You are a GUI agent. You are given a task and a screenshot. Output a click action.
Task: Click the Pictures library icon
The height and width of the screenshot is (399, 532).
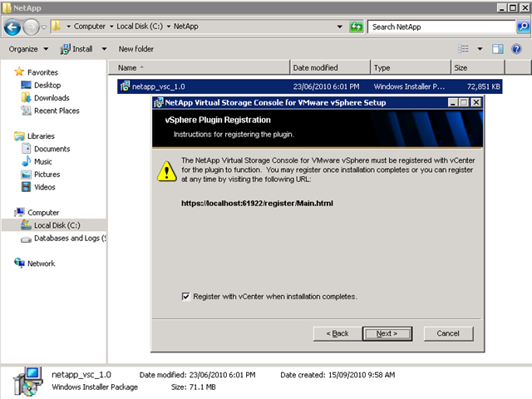coord(26,175)
